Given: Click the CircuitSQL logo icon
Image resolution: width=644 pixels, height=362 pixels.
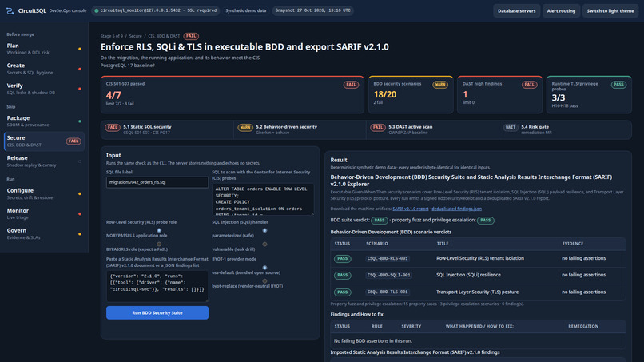Looking at the screenshot, I should 10,11.
